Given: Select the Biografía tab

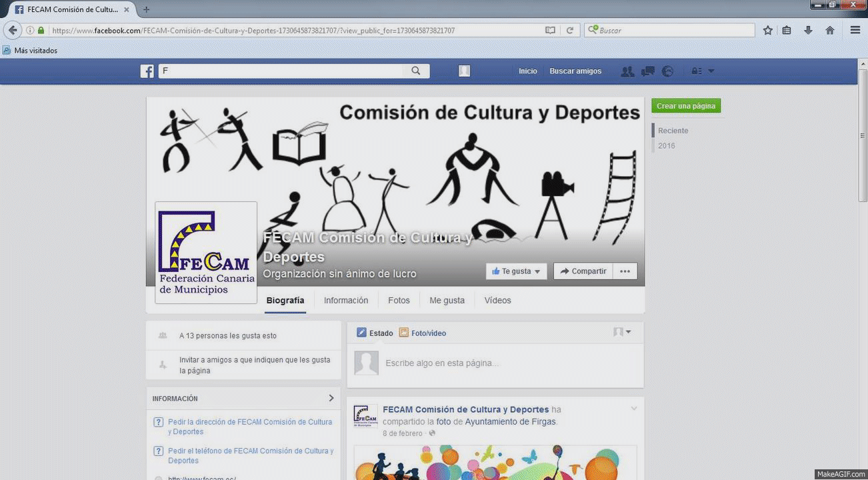Looking at the screenshot, I should (285, 301).
